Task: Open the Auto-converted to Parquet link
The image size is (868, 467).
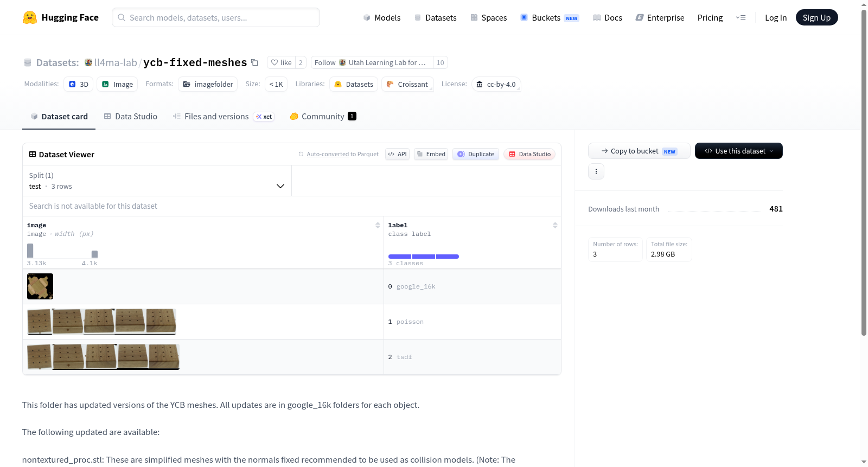Action: point(328,154)
